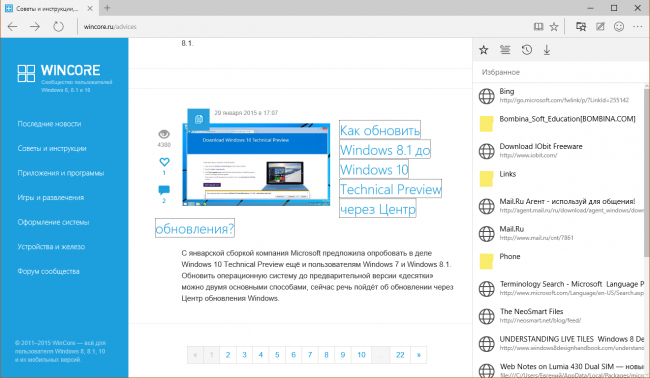Like the article with heart icon
Screen dimensions: 650x378
[x=164, y=162]
